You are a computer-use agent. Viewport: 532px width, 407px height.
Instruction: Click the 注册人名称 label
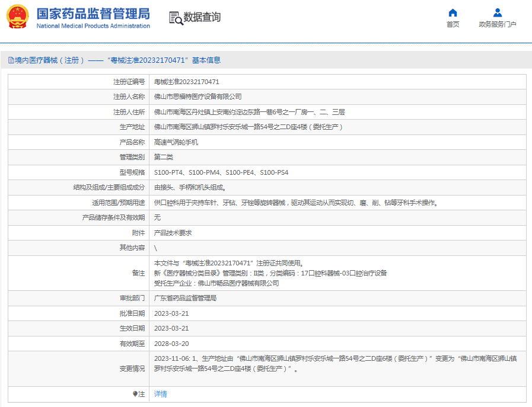129,97
